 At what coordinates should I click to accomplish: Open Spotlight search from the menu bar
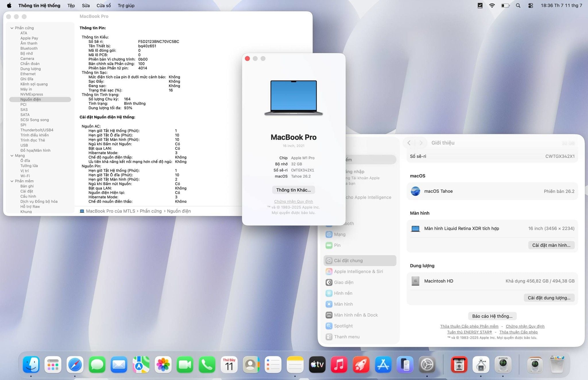click(x=518, y=5)
